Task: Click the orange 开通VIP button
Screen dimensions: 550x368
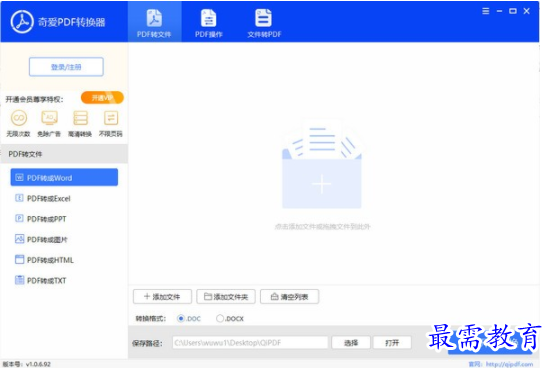Action: [x=102, y=98]
